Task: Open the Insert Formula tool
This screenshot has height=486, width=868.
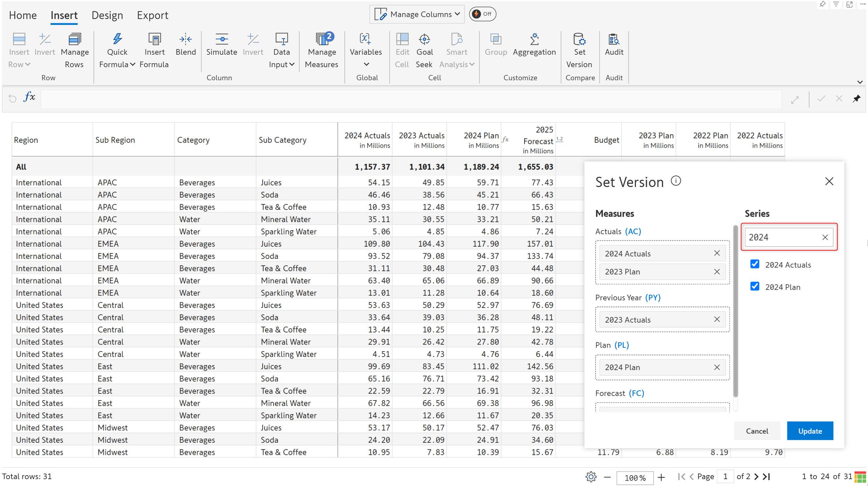Action: coord(154,39)
